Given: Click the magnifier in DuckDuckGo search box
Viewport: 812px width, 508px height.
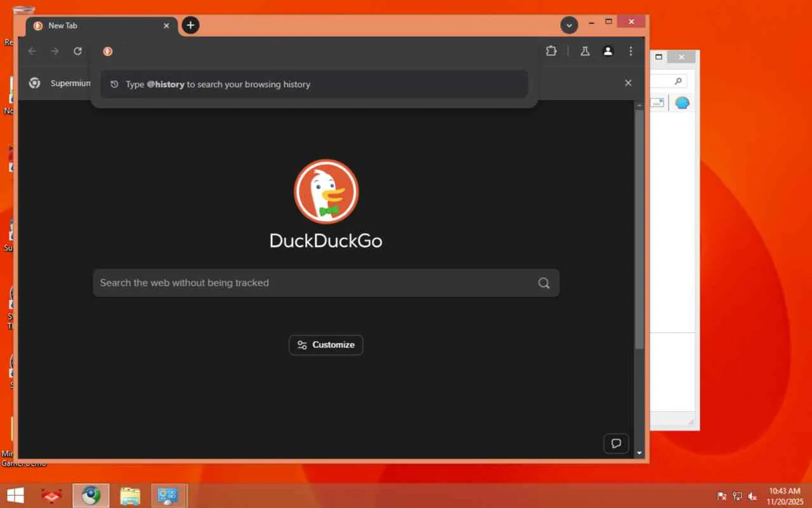Looking at the screenshot, I should [544, 283].
